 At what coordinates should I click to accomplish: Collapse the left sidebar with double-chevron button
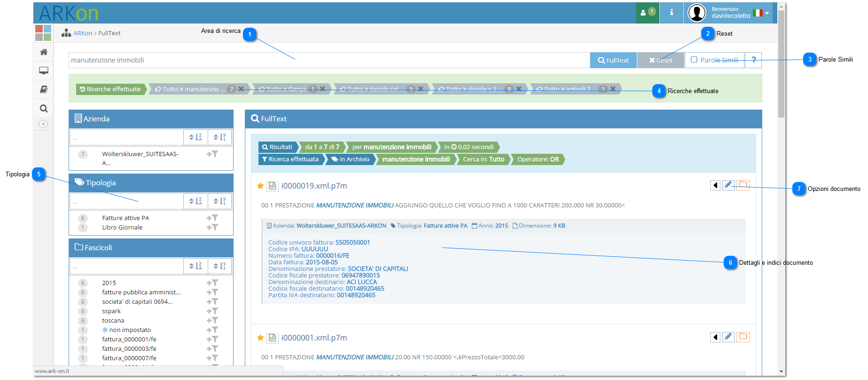43,124
